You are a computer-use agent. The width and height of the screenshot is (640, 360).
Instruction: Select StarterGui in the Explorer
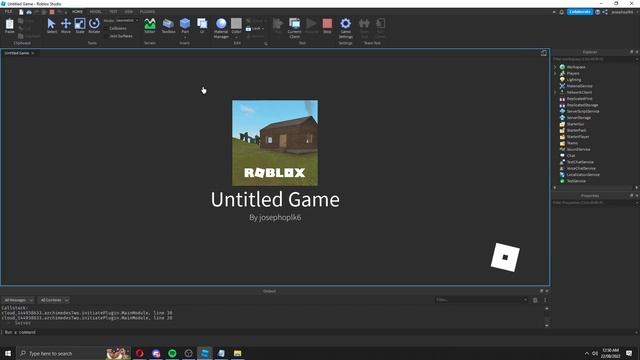click(576, 124)
